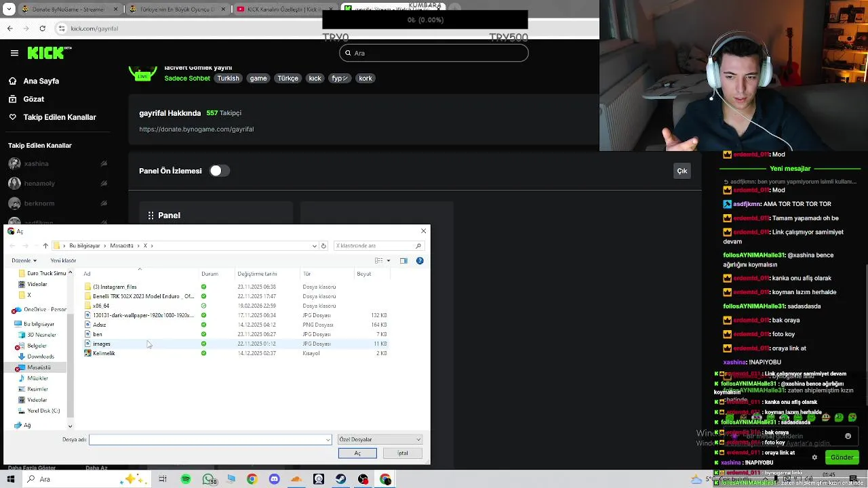Viewport: 868px width, 488px height.
Task: Open Steam from the taskbar
Action: [x=340, y=479]
